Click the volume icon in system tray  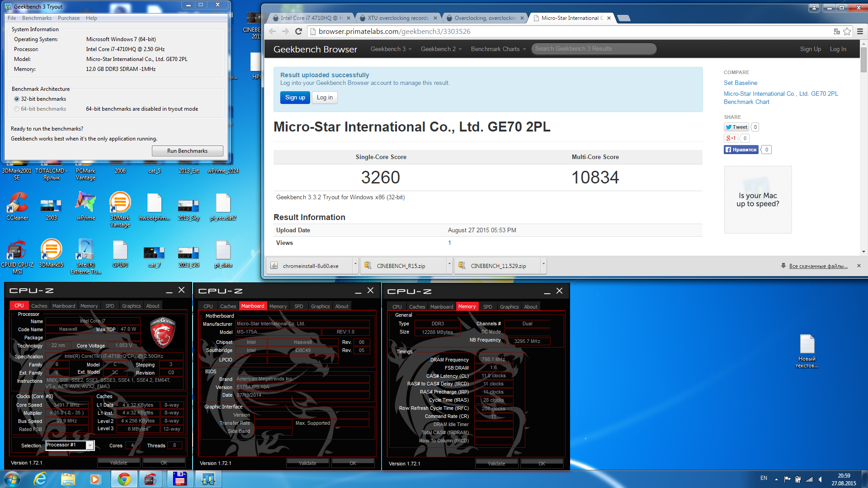[820, 479]
